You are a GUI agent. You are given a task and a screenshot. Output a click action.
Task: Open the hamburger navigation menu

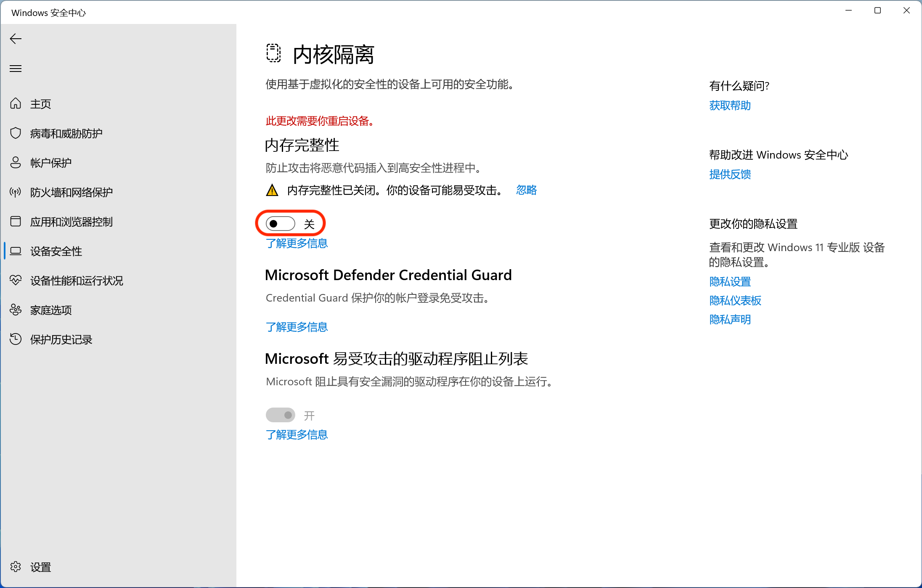pyautogui.click(x=16, y=69)
